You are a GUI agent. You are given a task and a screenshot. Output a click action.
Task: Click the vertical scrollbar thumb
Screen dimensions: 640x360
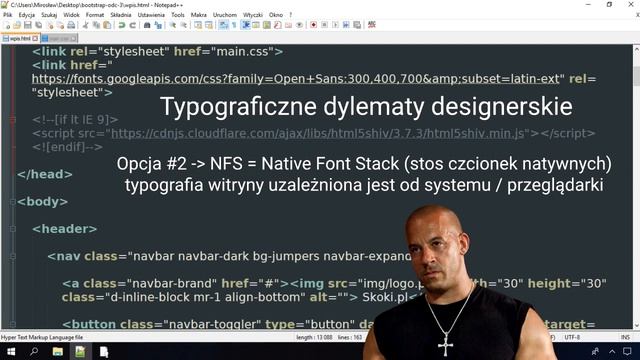point(636,76)
